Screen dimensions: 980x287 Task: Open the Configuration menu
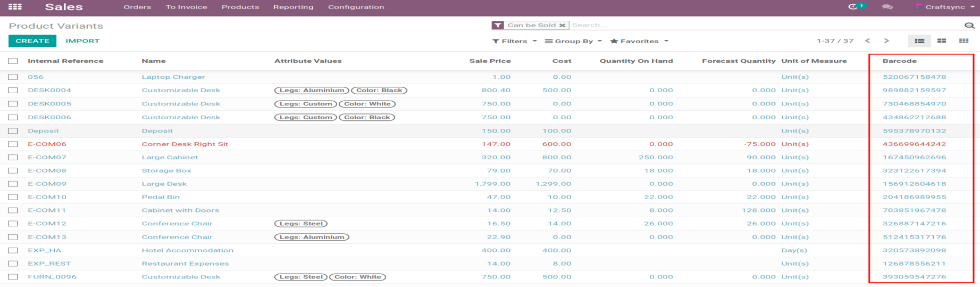(356, 7)
